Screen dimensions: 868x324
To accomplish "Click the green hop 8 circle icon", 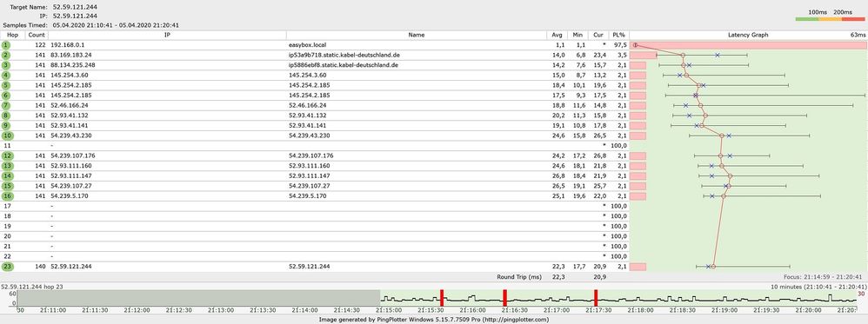I will coord(5,116).
